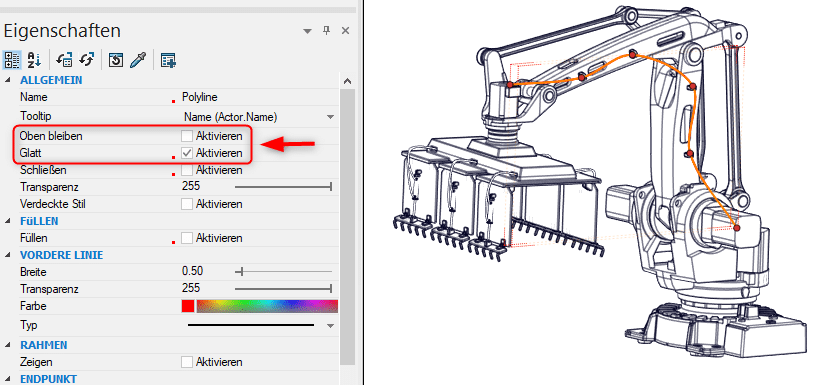Viewport: 830px width, 385px height.
Task: Uncheck the Glatt Aktivieren checkbox
Action: (x=186, y=153)
